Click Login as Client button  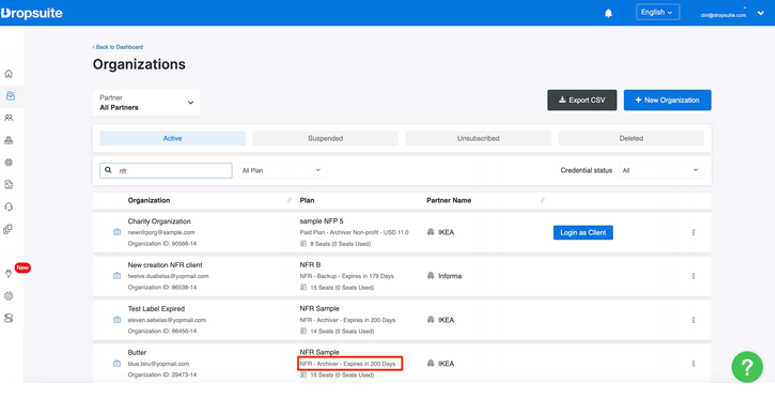583,232
